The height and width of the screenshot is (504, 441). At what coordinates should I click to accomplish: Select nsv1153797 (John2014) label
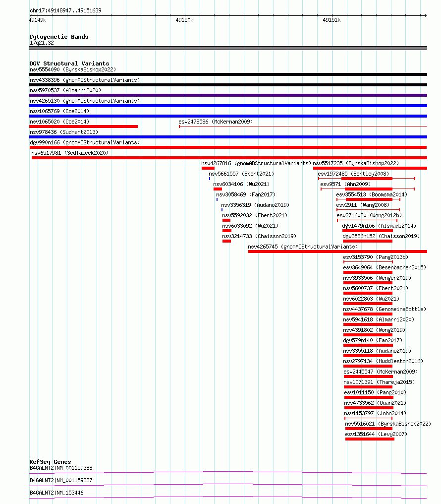[x=375, y=413]
